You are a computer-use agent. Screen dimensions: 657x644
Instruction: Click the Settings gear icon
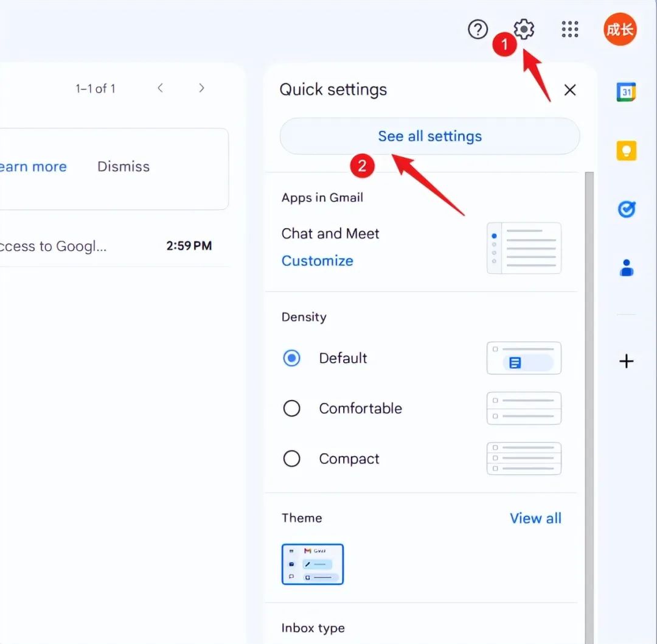point(524,29)
